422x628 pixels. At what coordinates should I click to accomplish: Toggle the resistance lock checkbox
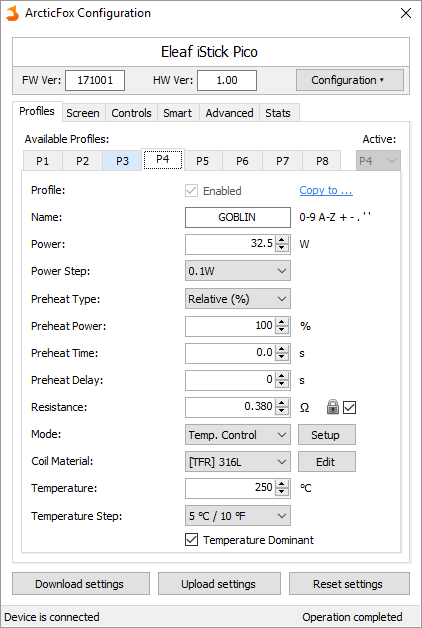tap(350, 407)
